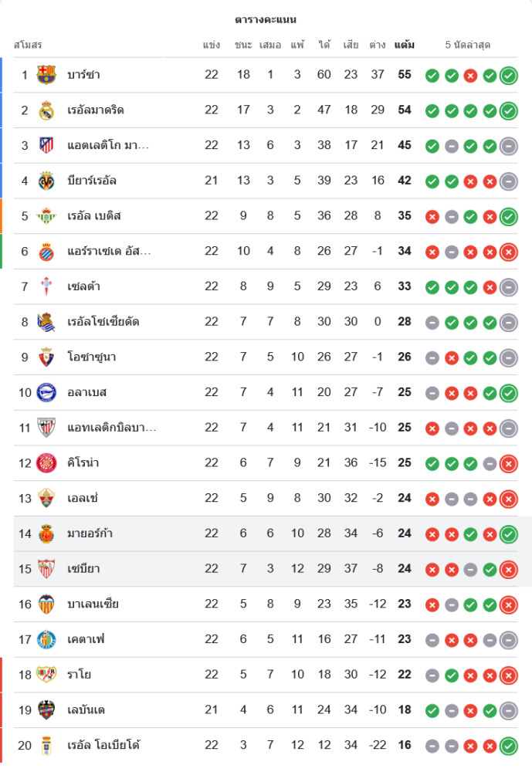The width and height of the screenshot is (532, 772).
Task: Click the แต้ม points column header
Action: (404, 45)
